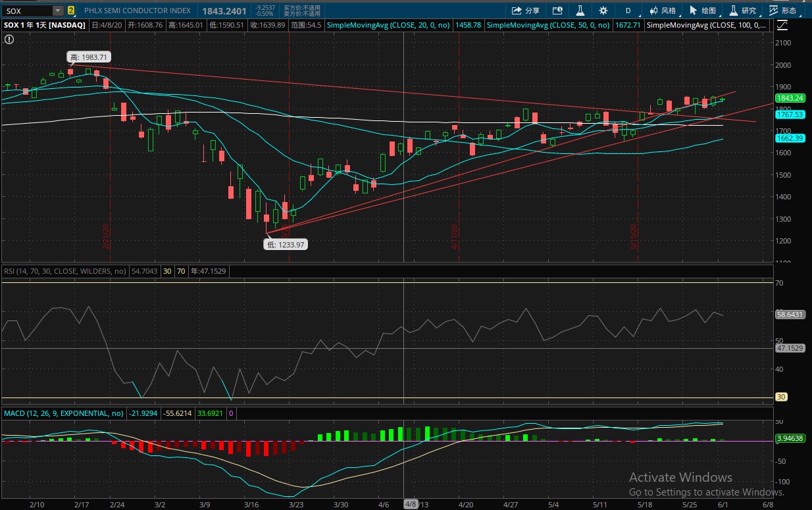Click the 2/21/20 vertical date marker label
This screenshot has height=510, width=812.
pos(106,237)
